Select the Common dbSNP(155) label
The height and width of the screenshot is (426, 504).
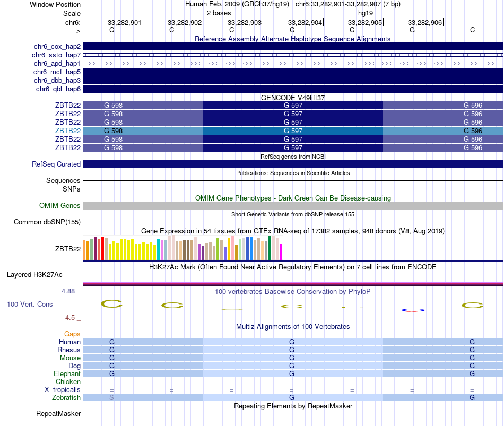(47, 222)
